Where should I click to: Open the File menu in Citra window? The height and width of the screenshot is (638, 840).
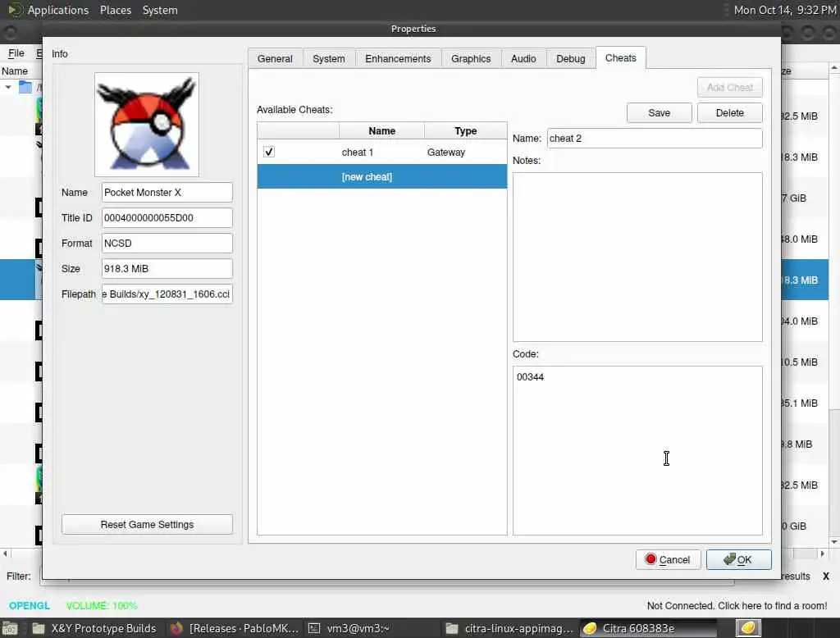coord(16,53)
